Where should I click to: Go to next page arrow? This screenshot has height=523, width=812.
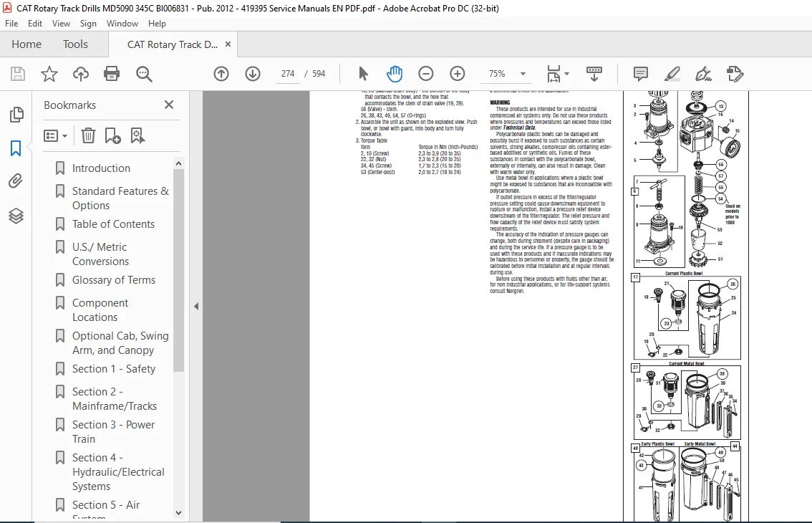point(253,74)
